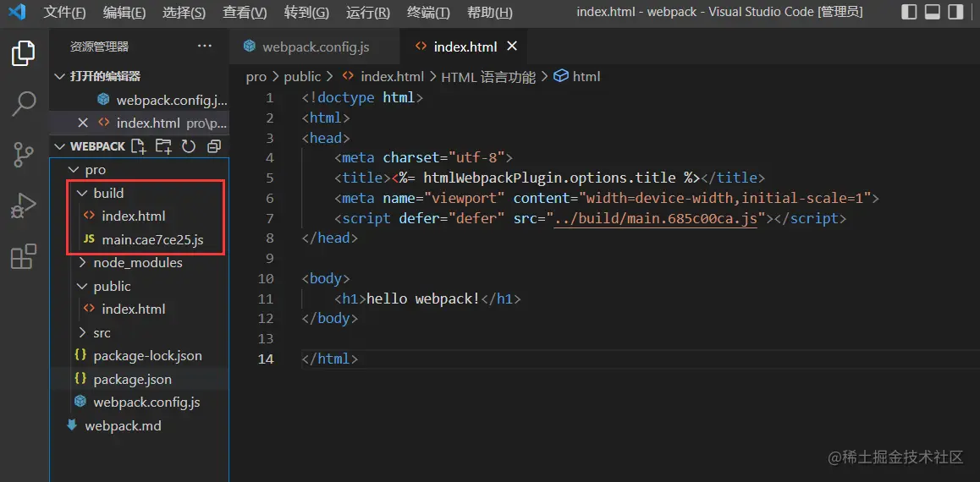This screenshot has height=482, width=980.
Task: Collapse all folders in explorer
Action: pyautogui.click(x=214, y=146)
